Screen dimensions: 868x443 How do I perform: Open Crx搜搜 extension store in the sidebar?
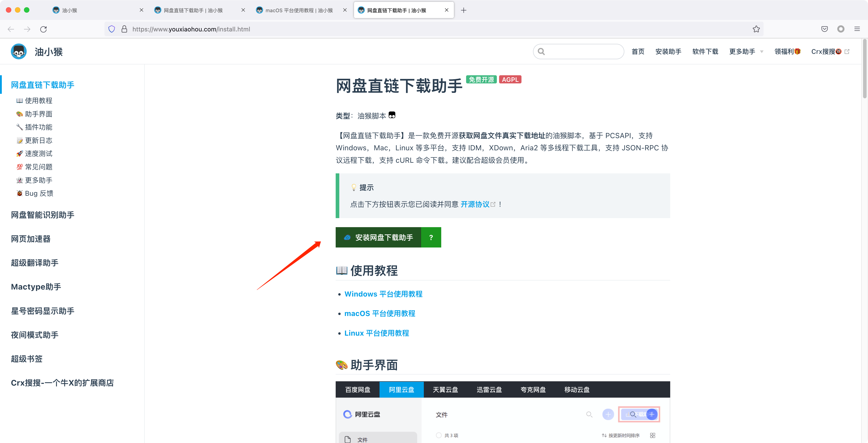[62, 383]
